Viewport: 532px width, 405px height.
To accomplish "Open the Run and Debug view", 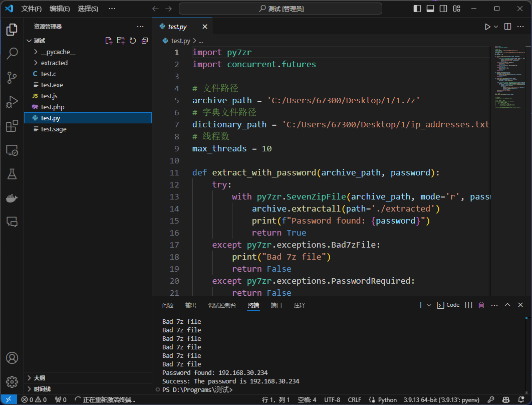I will click(x=12, y=102).
